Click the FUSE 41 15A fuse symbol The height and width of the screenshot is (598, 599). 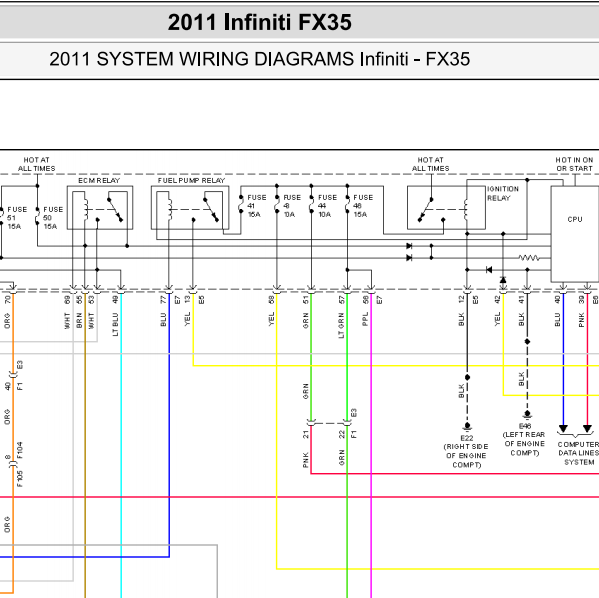(241, 204)
